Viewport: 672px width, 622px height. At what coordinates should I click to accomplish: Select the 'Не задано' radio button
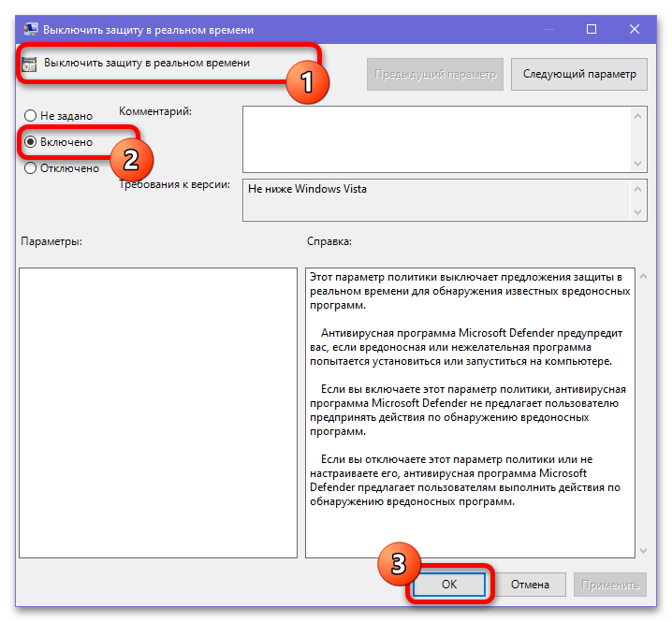[30, 116]
